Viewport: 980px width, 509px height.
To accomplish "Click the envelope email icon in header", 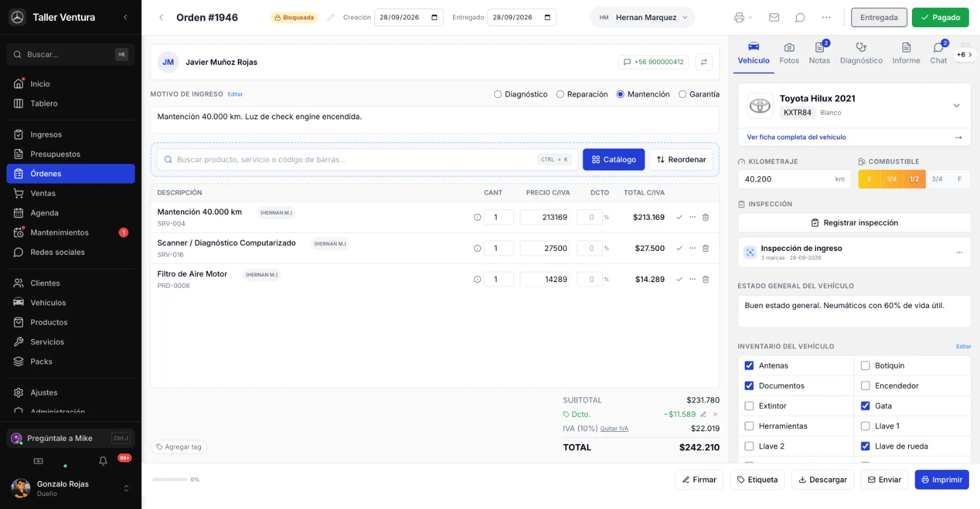I will coord(774,18).
